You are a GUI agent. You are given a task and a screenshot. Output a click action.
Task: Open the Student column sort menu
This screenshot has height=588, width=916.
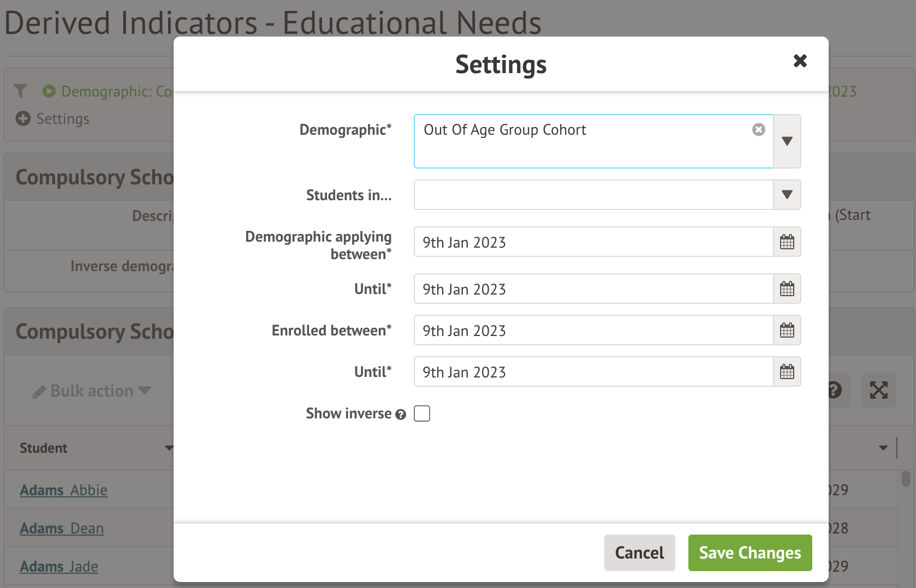tap(169, 448)
